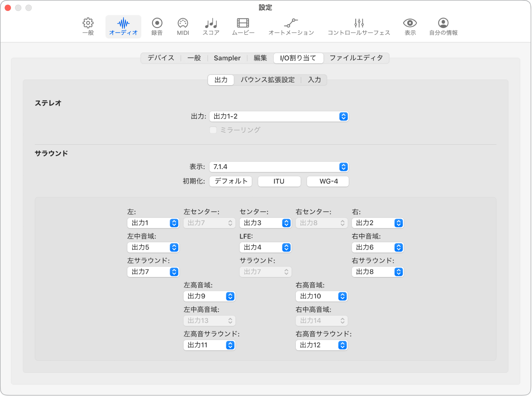This screenshot has width=532, height=396.
Task: Open the 一般 gear settings pane
Action: (x=88, y=27)
